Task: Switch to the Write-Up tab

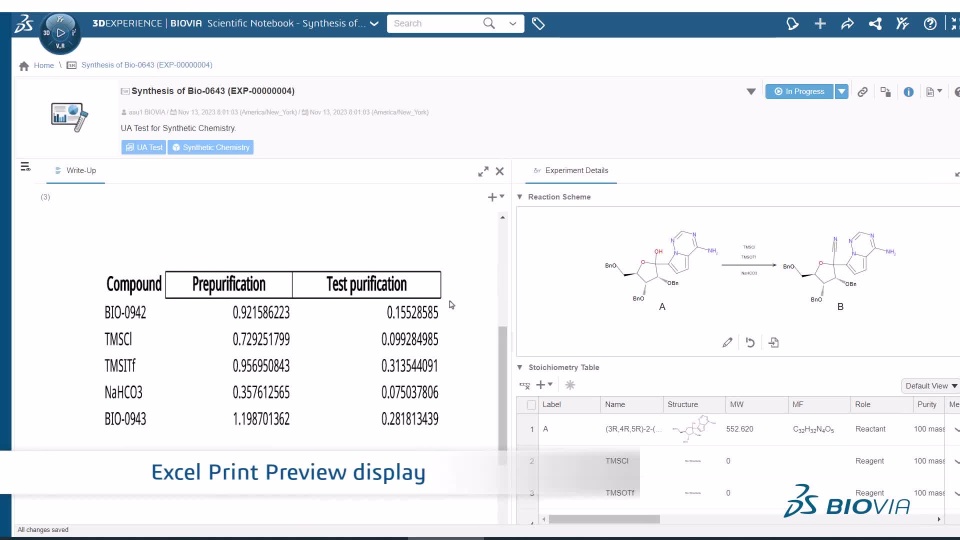Action: point(75,171)
